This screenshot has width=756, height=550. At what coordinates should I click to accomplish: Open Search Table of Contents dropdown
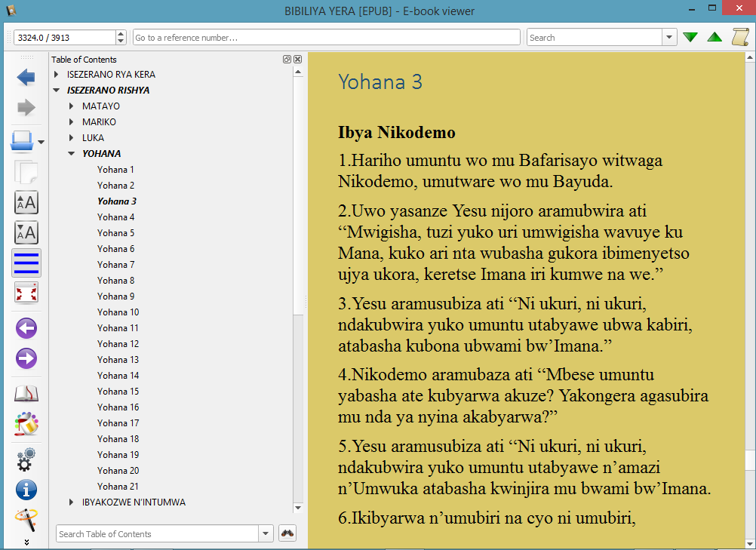click(x=266, y=534)
